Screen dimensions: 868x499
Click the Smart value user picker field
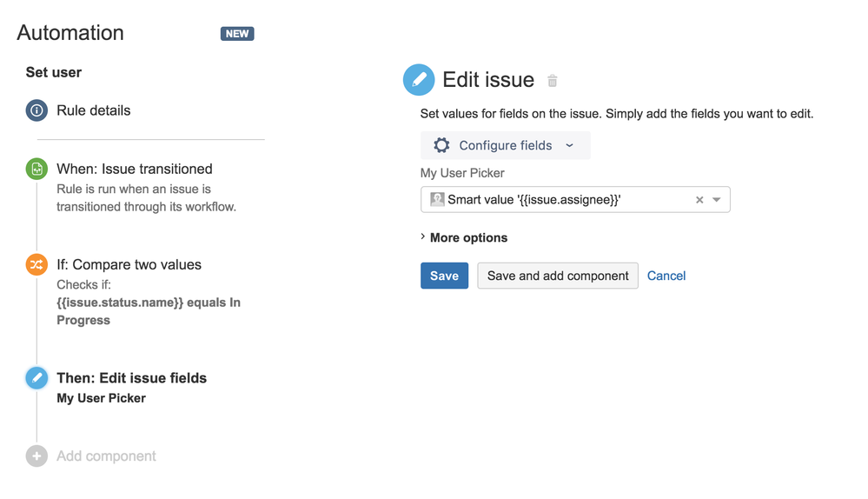[x=575, y=200]
